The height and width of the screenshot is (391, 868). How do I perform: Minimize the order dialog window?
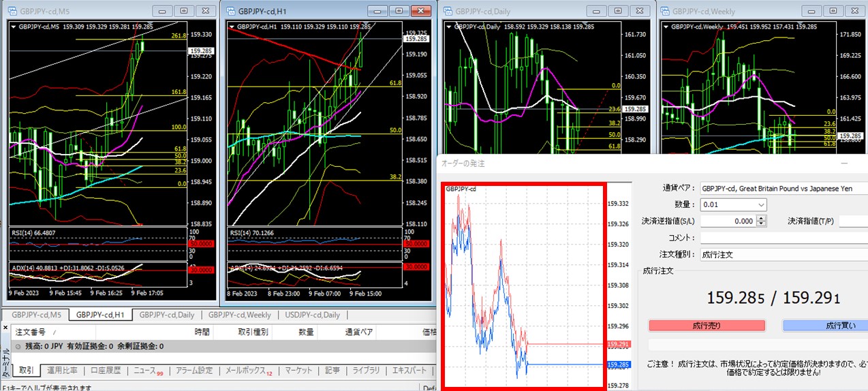[845, 164]
